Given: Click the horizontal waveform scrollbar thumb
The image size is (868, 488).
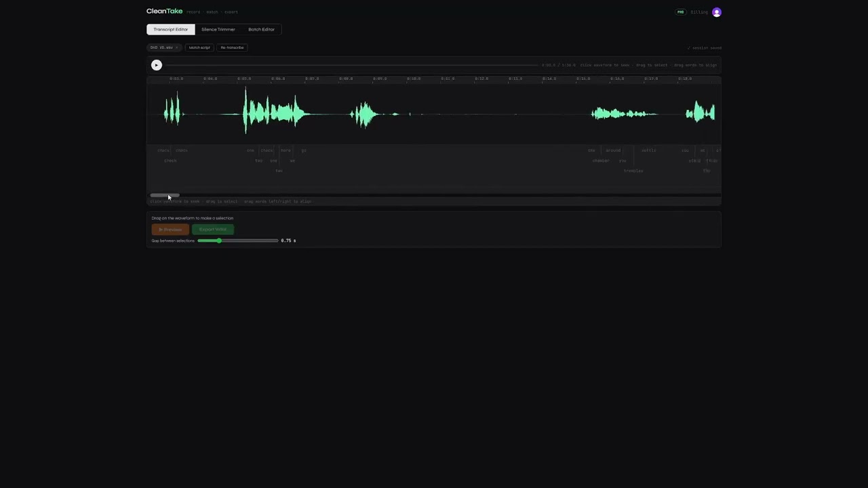Looking at the screenshot, I should pyautogui.click(x=165, y=195).
